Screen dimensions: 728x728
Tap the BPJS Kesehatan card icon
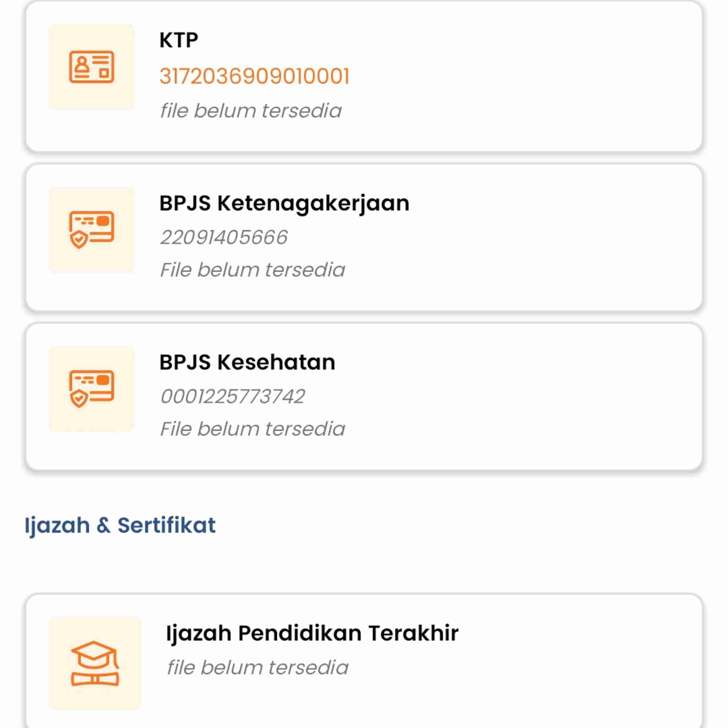pos(91,389)
